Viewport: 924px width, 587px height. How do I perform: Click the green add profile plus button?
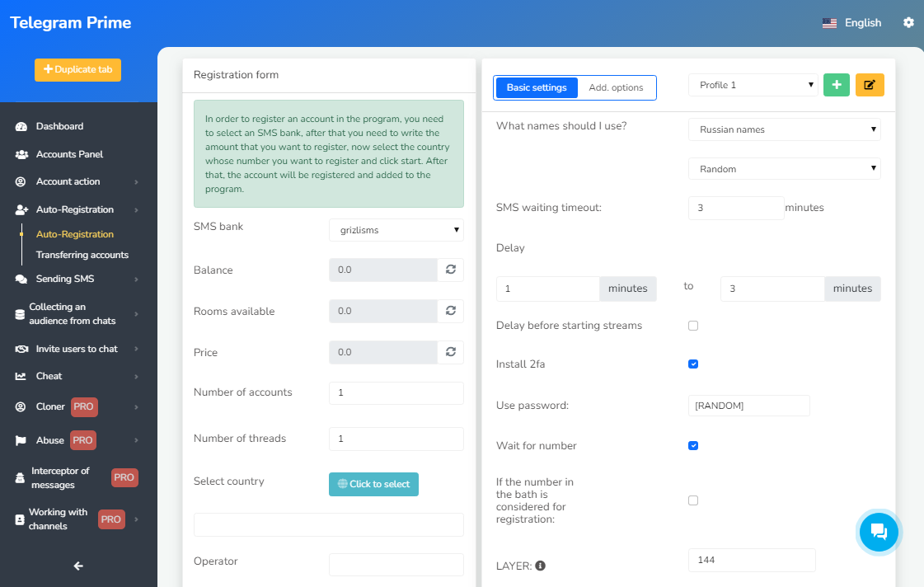[837, 85]
